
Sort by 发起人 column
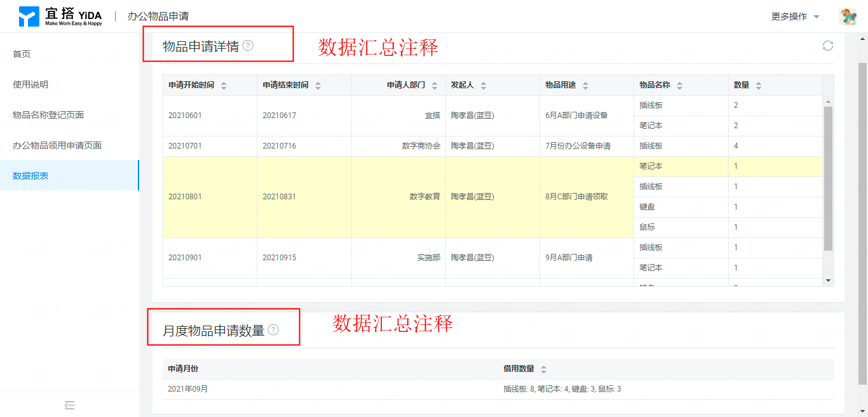484,86
